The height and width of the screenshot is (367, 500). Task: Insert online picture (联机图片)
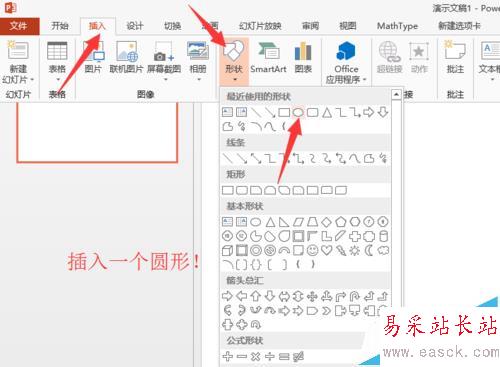click(126, 57)
